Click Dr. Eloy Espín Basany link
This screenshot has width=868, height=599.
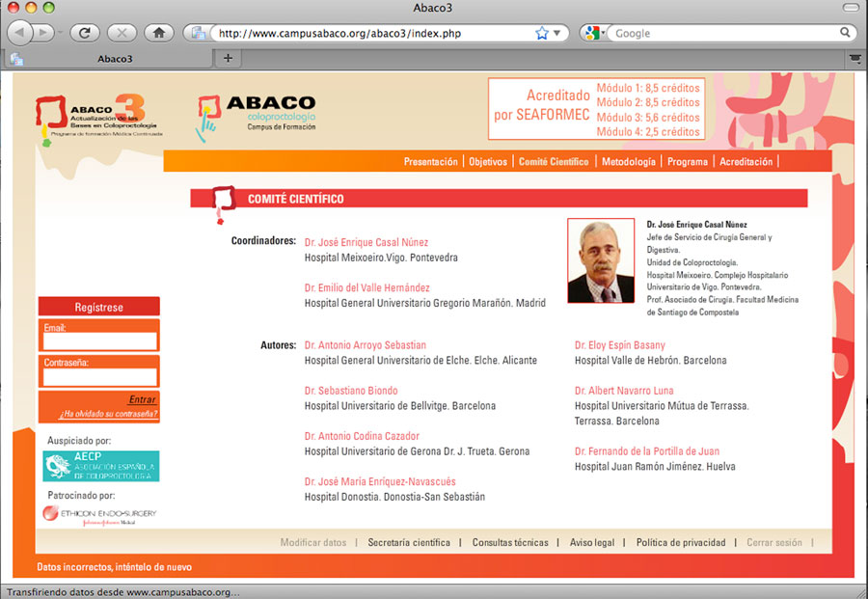point(619,345)
